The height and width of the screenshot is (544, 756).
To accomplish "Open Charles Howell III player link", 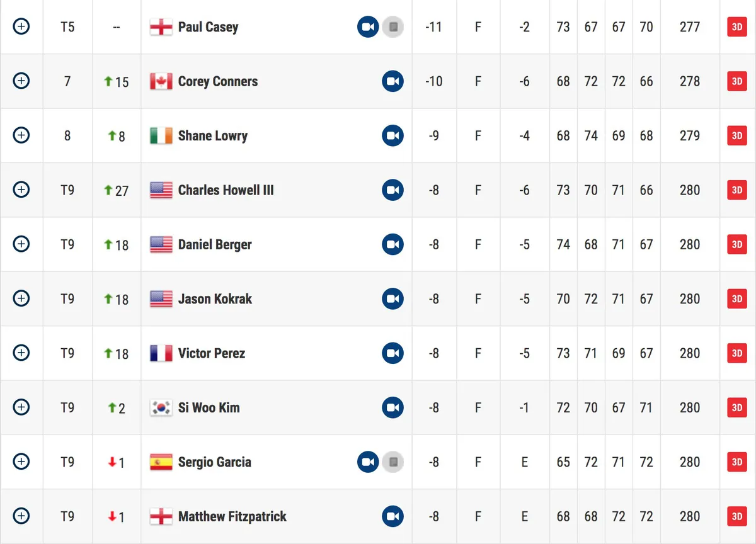I will pos(226,190).
